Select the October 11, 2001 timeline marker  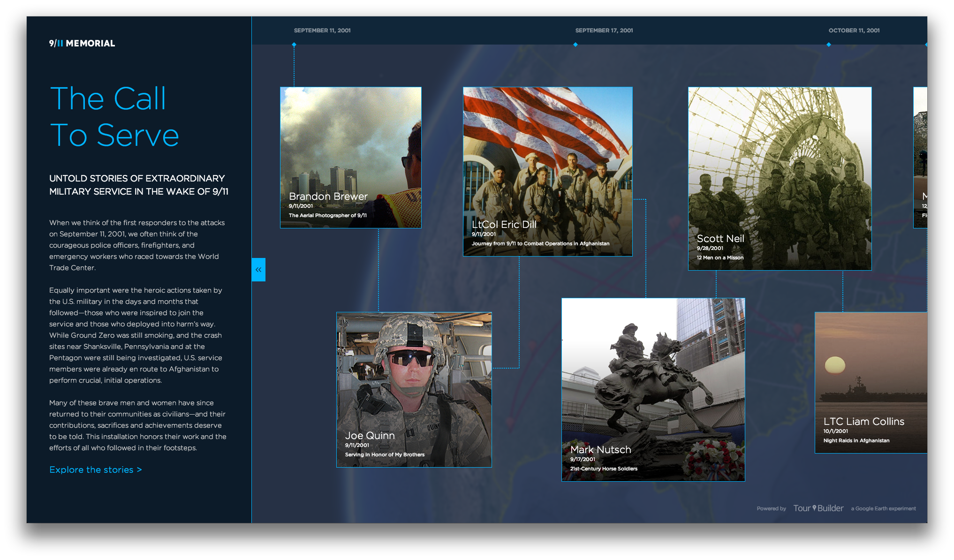pyautogui.click(x=829, y=45)
